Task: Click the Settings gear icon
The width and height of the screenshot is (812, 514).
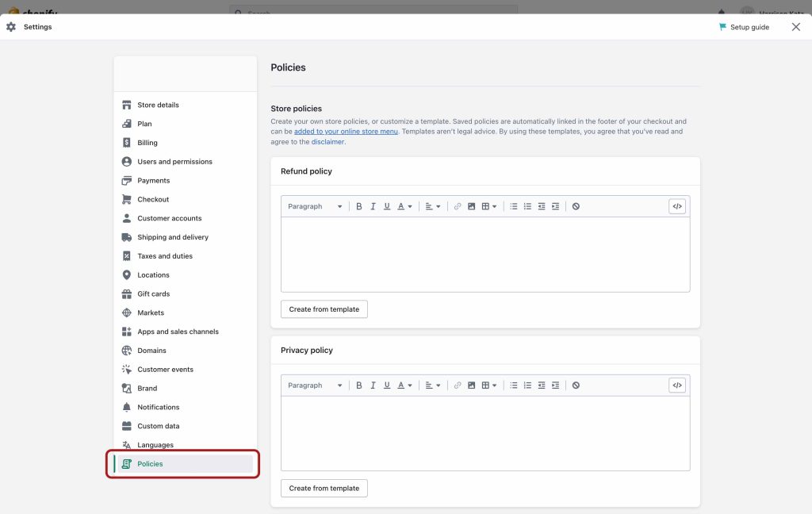Action: click(11, 27)
